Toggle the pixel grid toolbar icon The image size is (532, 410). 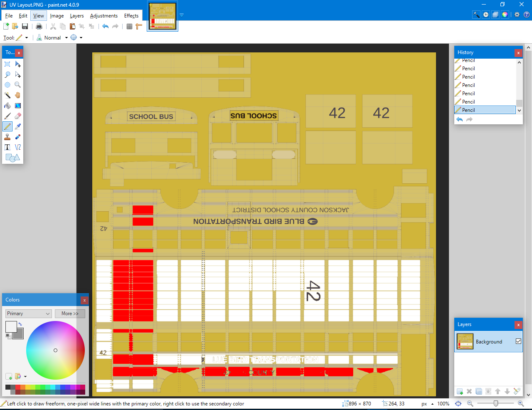click(129, 26)
